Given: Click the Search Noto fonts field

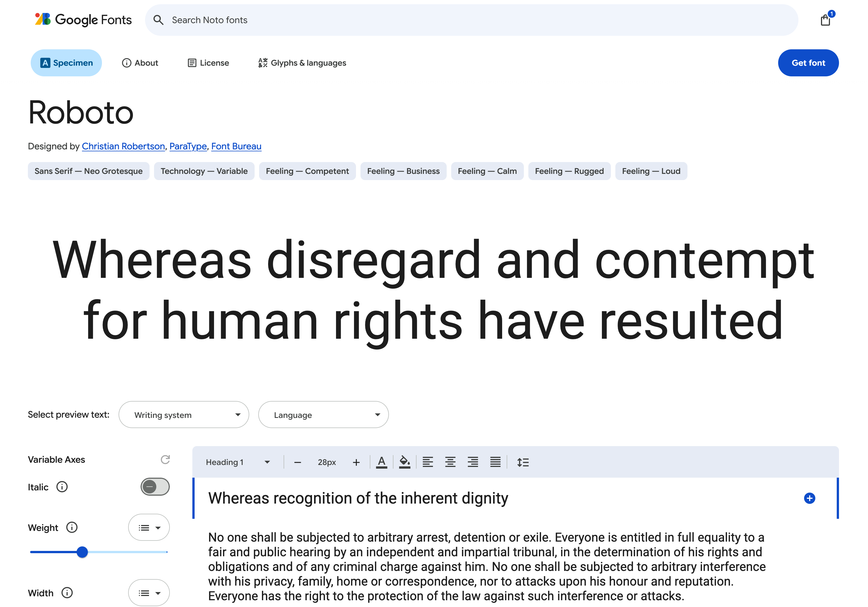Looking at the screenshot, I should [471, 20].
